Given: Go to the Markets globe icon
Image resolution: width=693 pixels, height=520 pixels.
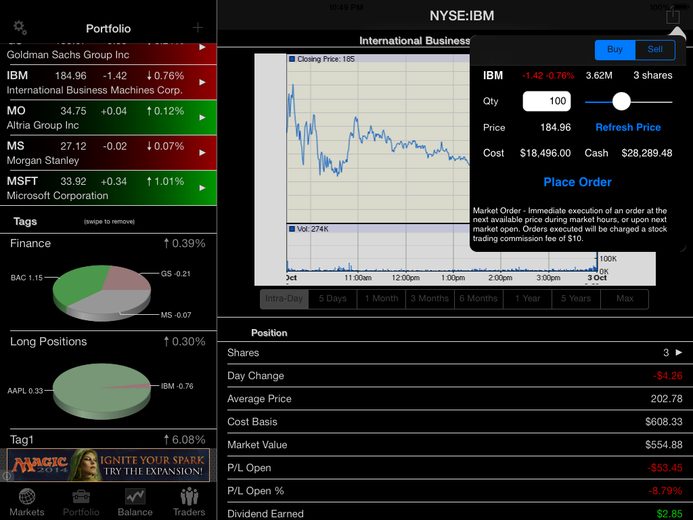Looking at the screenshot, I should pos(27,497).
